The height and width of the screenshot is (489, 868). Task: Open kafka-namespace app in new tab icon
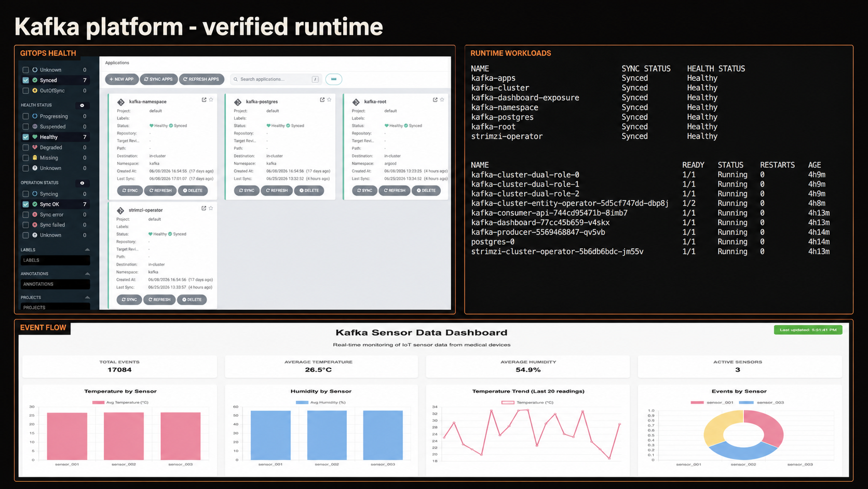click(204, 100)
